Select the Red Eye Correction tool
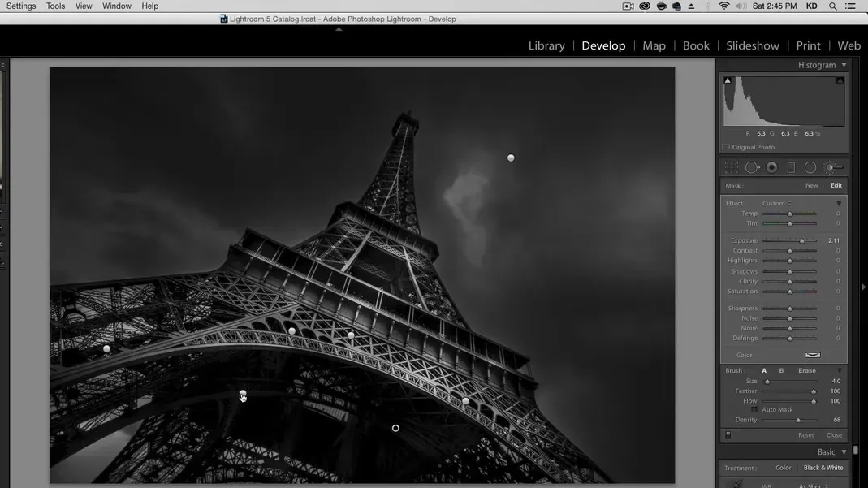The image size is (868, 488). coord(771,167)
